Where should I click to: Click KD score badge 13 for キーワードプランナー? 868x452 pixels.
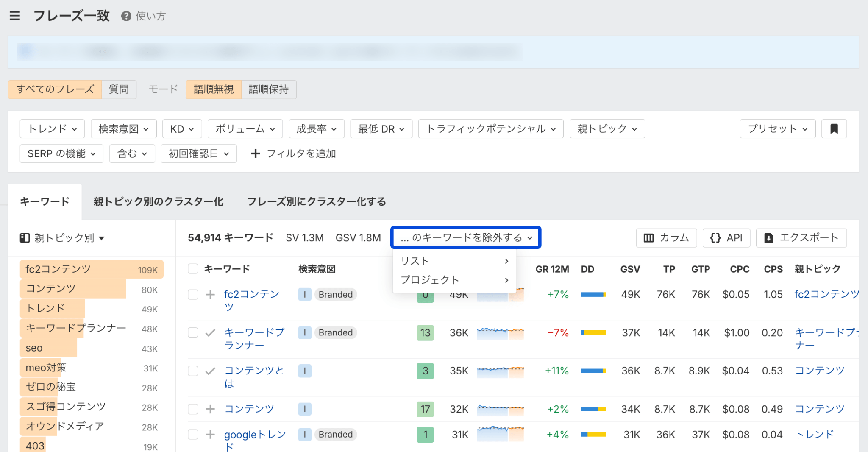[x=425, y=333]
